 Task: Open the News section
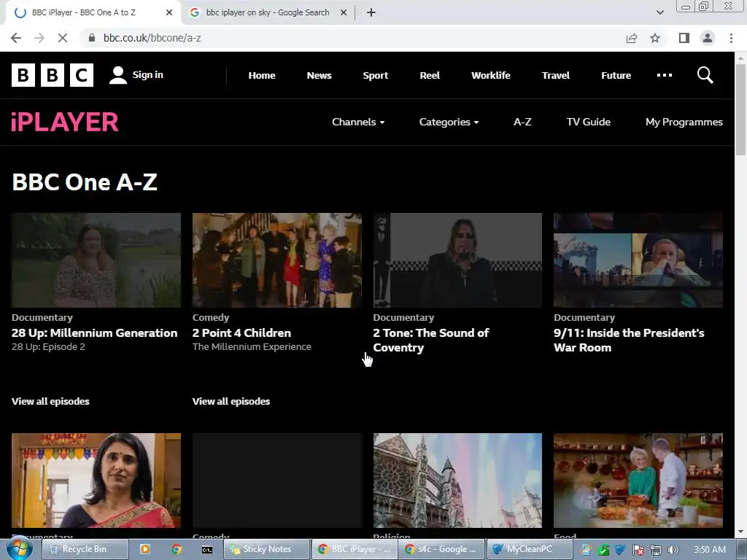tap(320, 75)
